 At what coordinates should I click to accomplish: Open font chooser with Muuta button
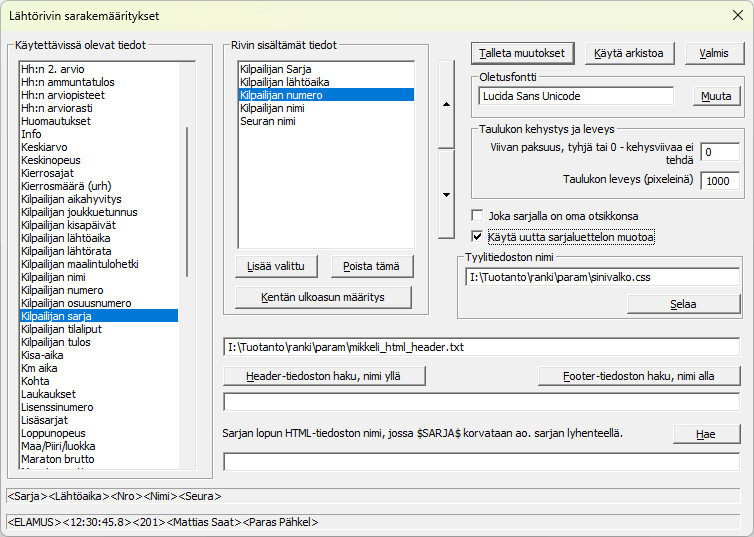tap(716, 97)
